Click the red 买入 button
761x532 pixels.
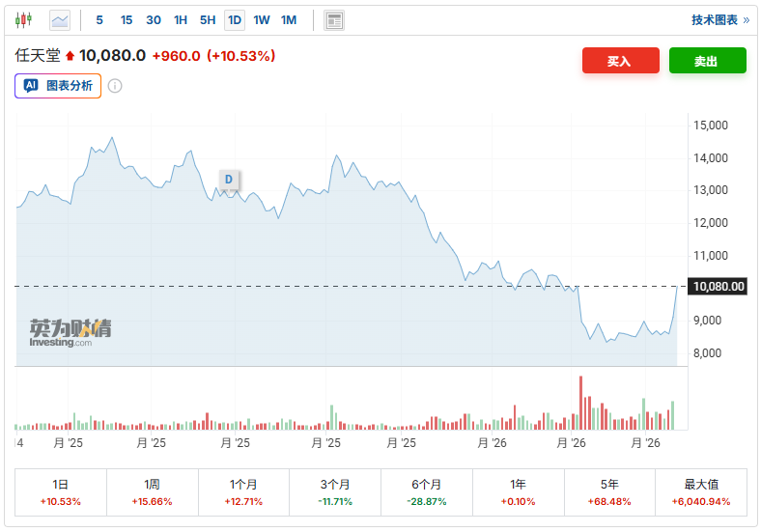coord(620,61)
